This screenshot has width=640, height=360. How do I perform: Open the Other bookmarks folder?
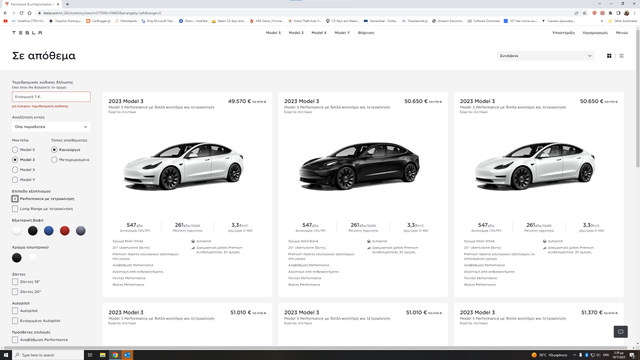click(x=622, y=21)
